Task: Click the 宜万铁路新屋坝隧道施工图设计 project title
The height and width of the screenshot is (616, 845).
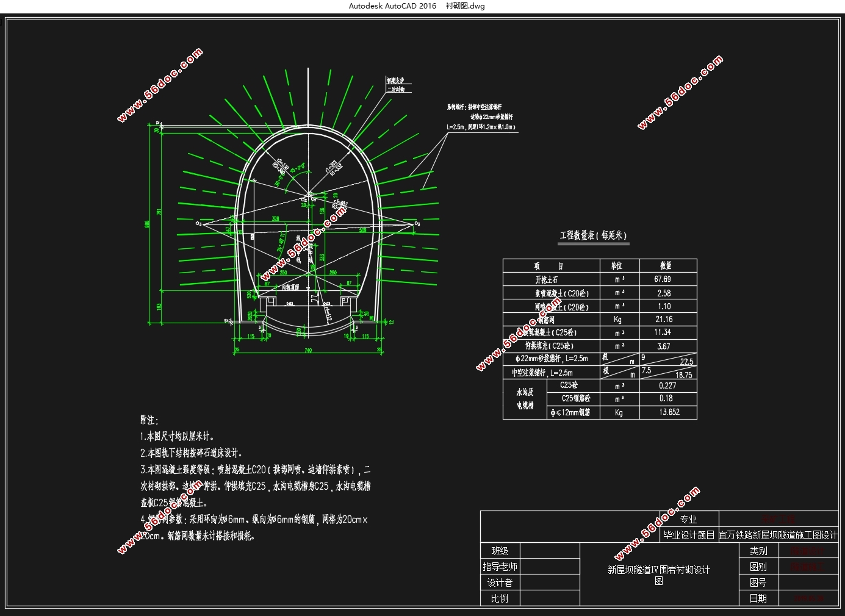Action: (x=778, y=535)
